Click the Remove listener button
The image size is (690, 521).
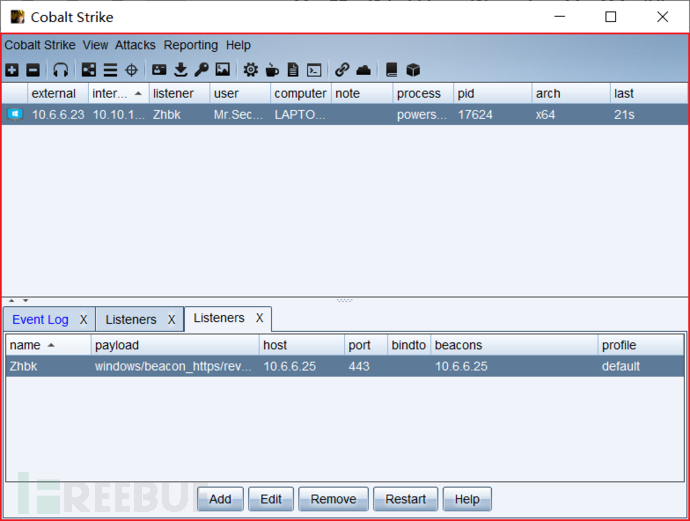pos(333,499)
